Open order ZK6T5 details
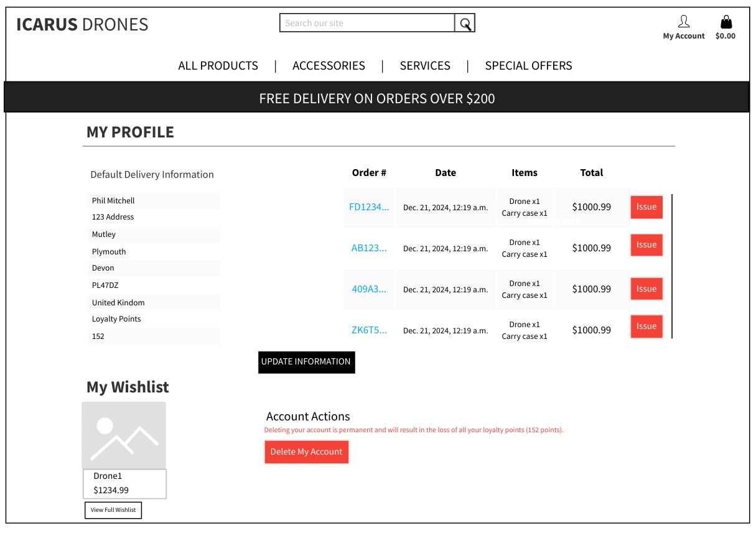 click(x=369, y=330)
